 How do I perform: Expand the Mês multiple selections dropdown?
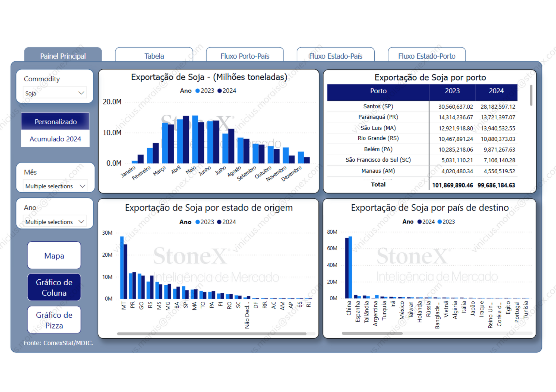[55, 186]
